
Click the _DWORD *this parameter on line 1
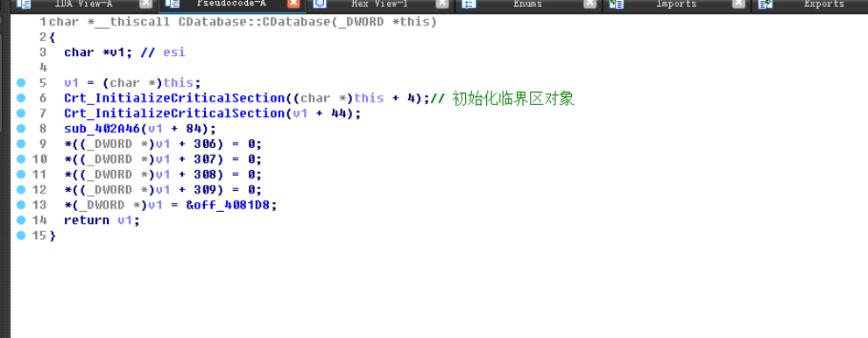(384, 22)
